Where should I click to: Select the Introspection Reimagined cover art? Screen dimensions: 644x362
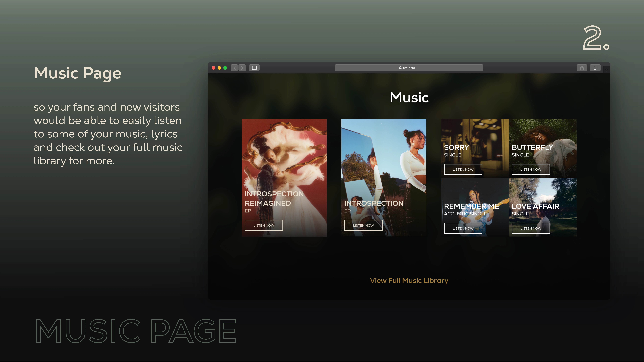click(x=284, y=155)
